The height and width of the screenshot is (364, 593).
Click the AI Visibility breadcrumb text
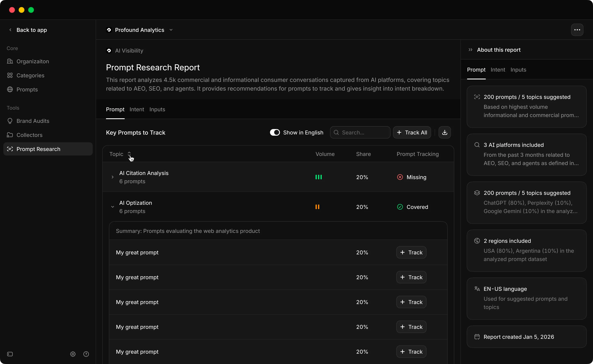click(x=129, y=50)
